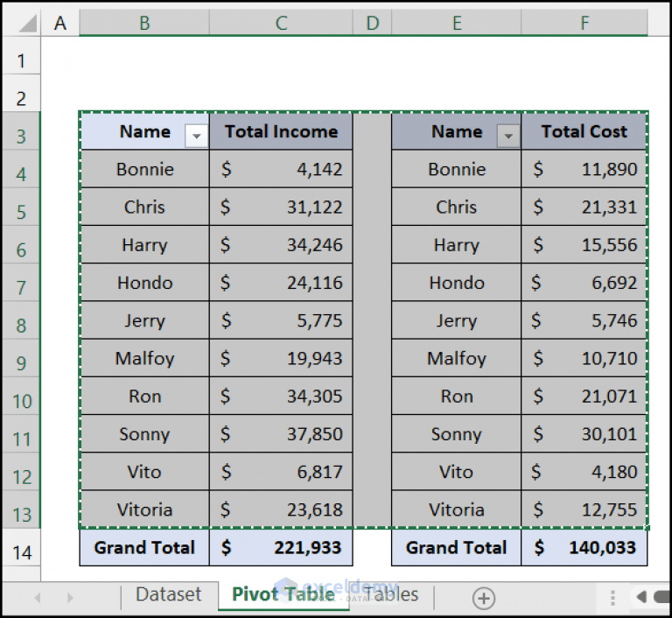The width and height of the screenshot is (672, 618).
Task: Select the Pivot Table sheet tab
Action: [x=283, y=594]
